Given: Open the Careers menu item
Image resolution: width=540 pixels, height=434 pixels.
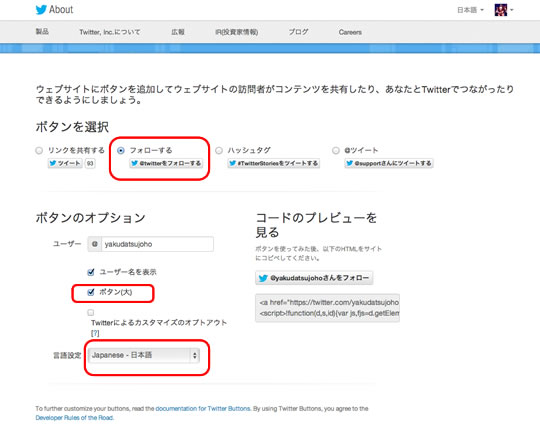Looking at the screenshot, I should pyautogui.click(x=350, y=32).
